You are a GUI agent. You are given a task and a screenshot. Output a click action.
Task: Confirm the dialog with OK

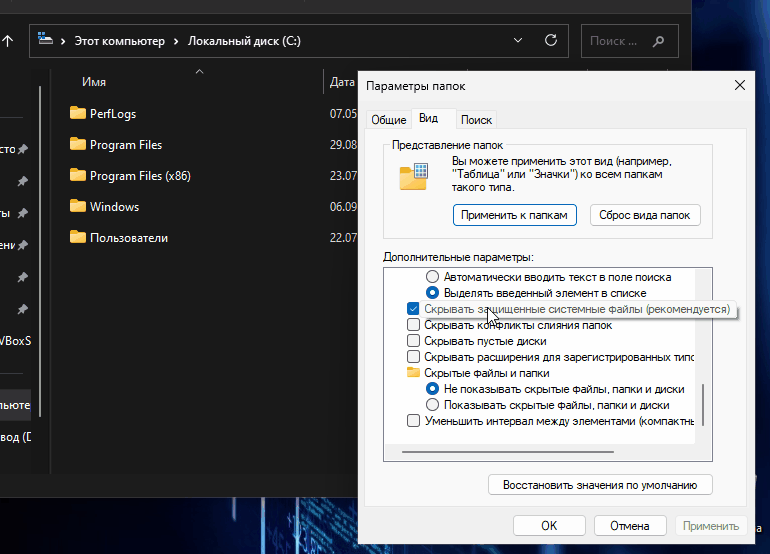(x=549, y=526)
